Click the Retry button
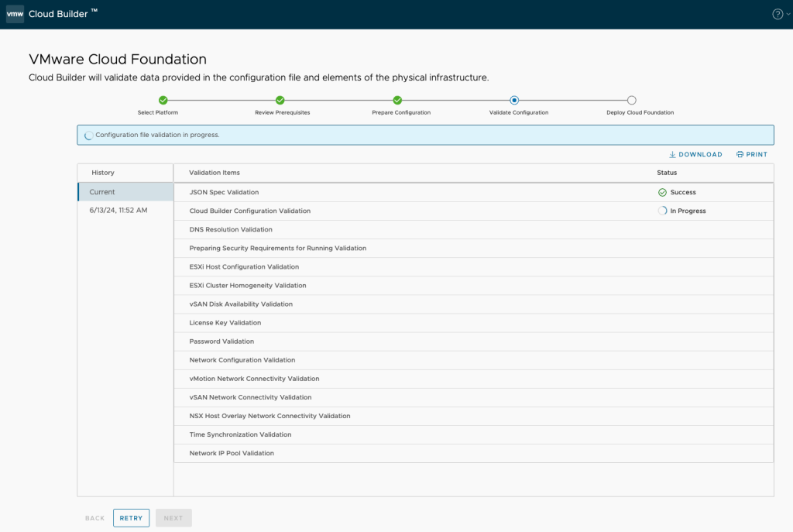The width and height of the screenshot is (793, 532). [x=131, y=518]
